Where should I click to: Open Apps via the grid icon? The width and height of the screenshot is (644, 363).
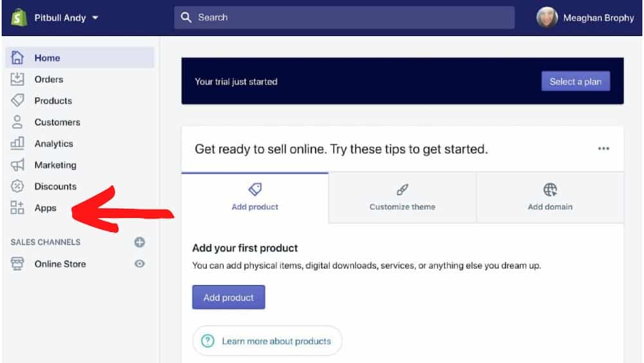[17, 208]
